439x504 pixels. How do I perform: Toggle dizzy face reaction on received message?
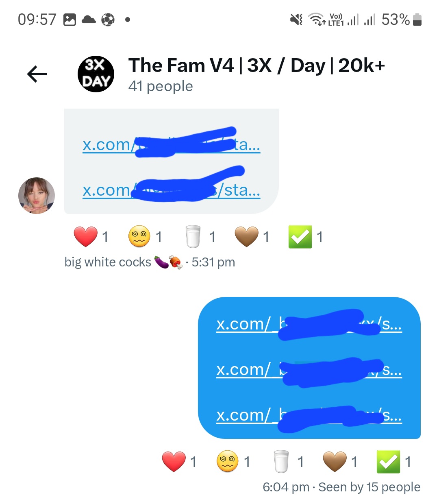pos(146,237)
